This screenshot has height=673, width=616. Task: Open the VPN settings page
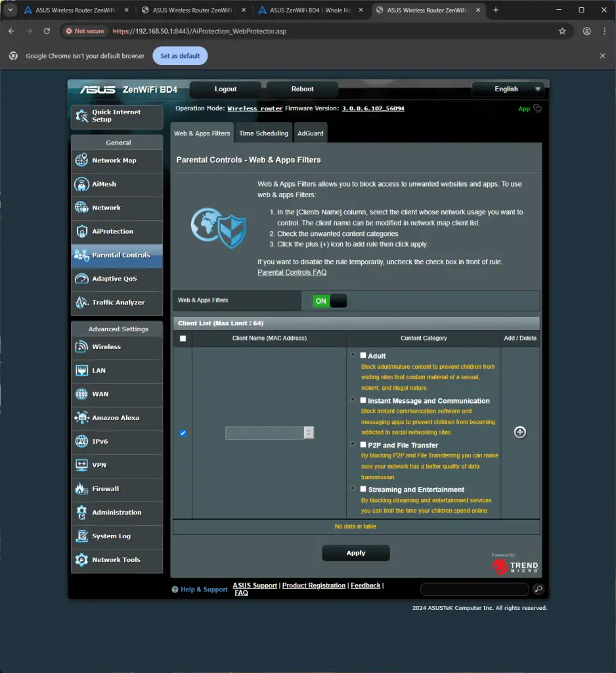[x=117, y=465]
